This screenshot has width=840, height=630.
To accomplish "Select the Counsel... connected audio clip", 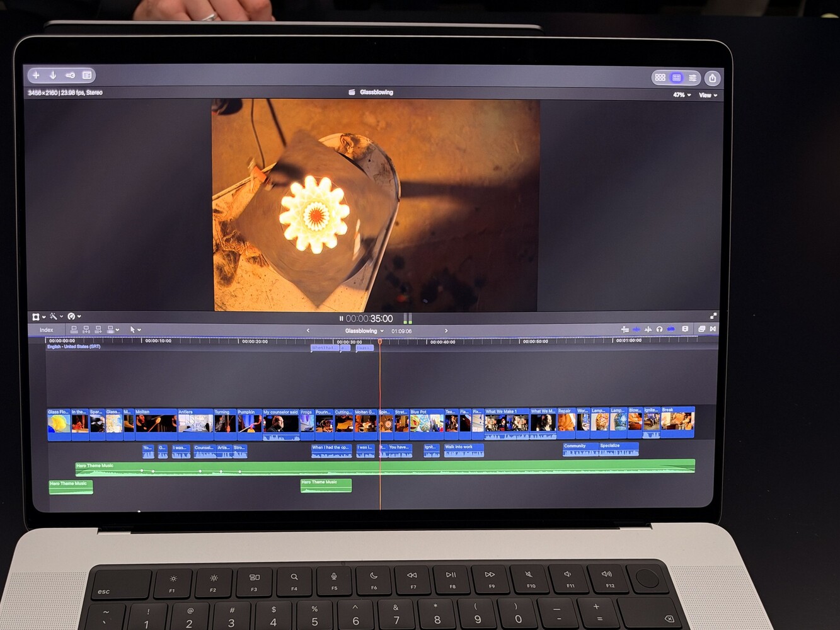I will point(204,451).
